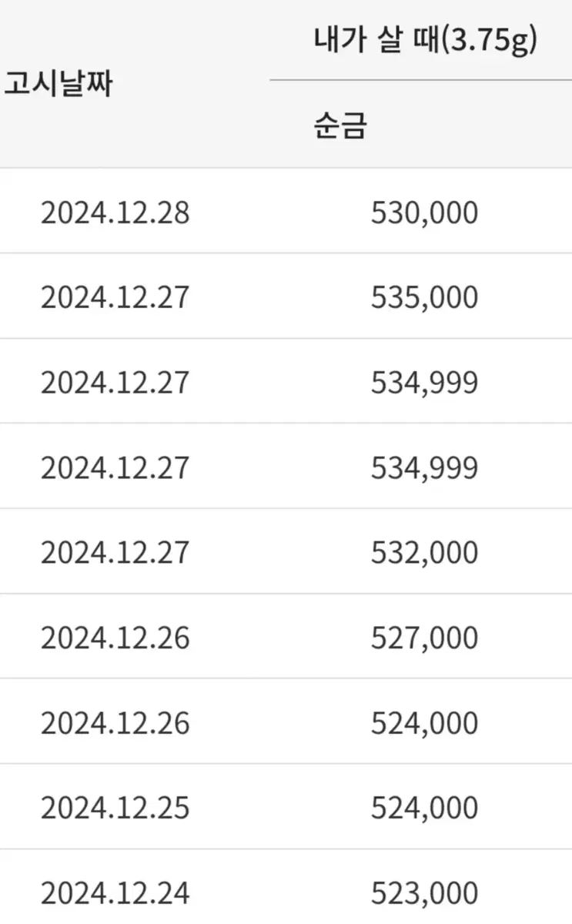572x924 pixels.
Task: Select the first 534,999 price cell
Action: (x=424, y=383)
